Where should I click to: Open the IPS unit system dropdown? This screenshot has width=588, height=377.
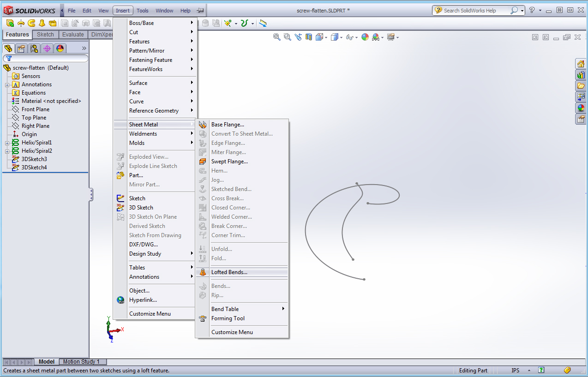coord(528,371)
